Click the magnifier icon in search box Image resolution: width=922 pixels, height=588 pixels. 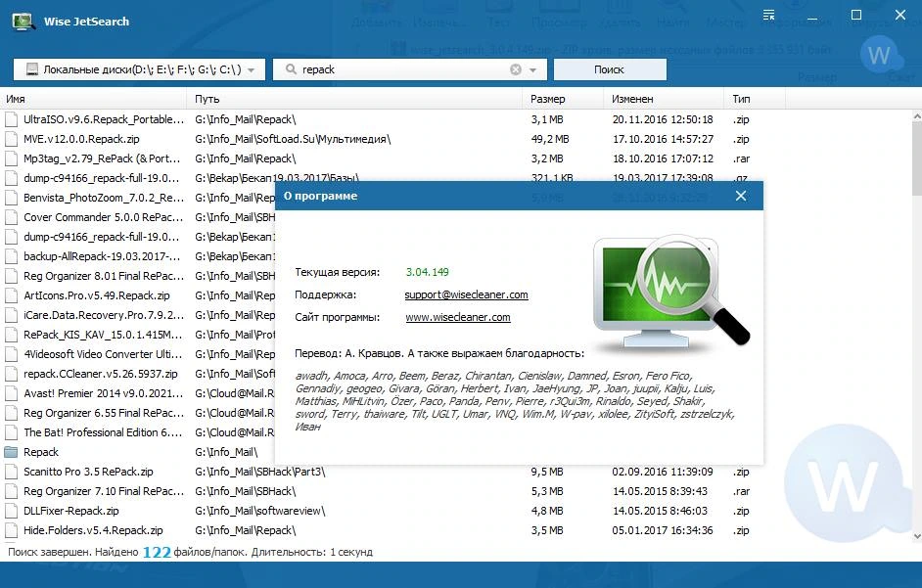coord(291,69)
